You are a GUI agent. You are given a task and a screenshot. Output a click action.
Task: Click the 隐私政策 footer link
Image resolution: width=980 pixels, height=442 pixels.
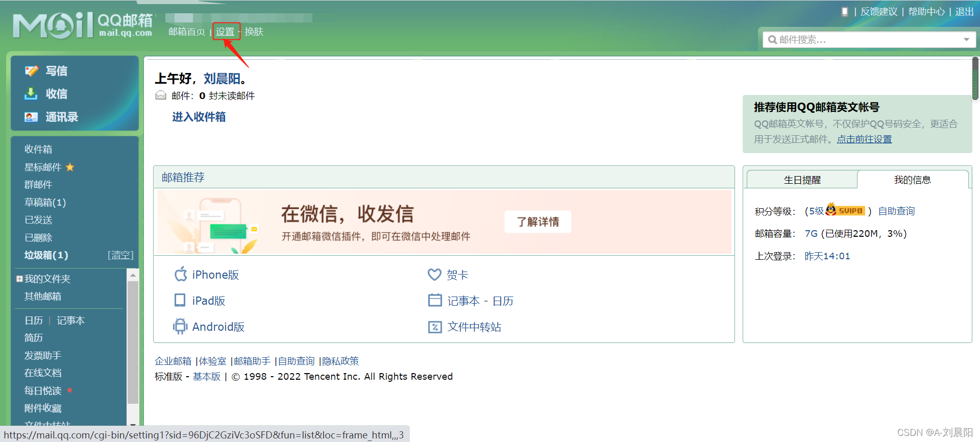(340, 361)
